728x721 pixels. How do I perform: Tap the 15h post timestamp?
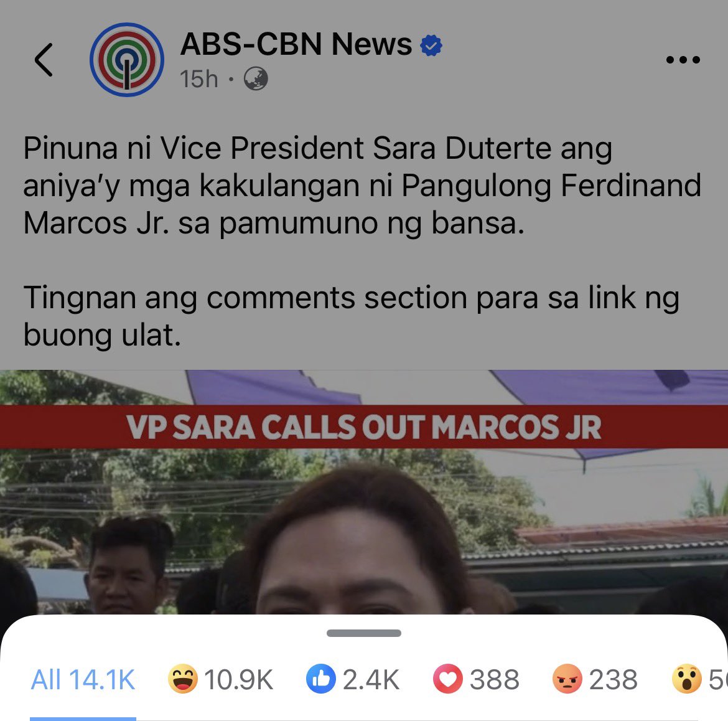198,79
